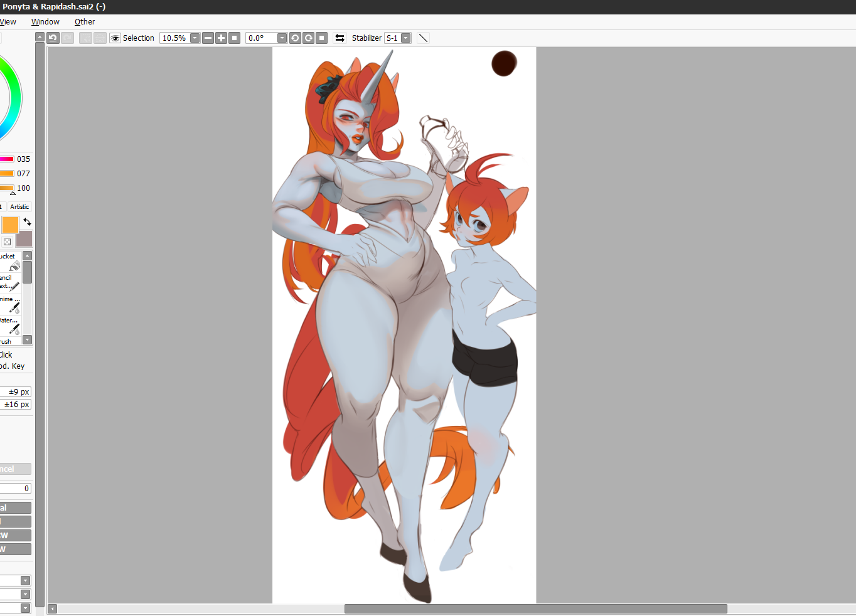Click the 10.5% zoom value field

[x=174, y=38]
